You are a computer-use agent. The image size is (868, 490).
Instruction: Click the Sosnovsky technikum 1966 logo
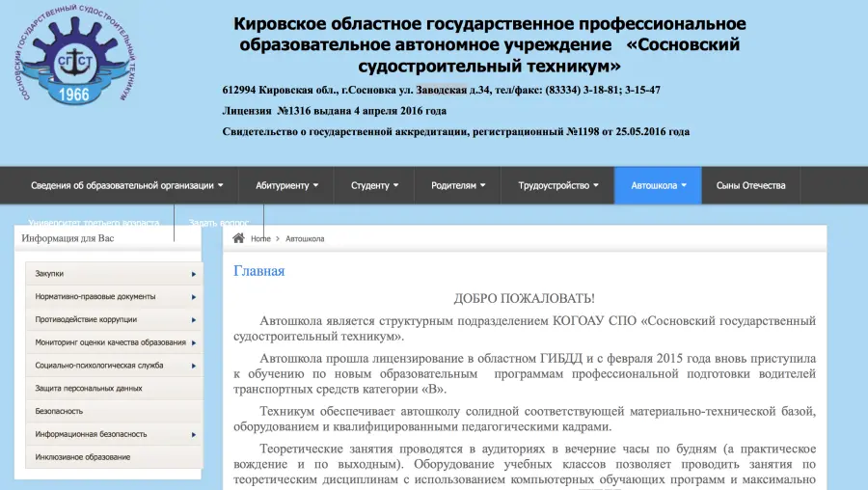(x=74, y=54)
